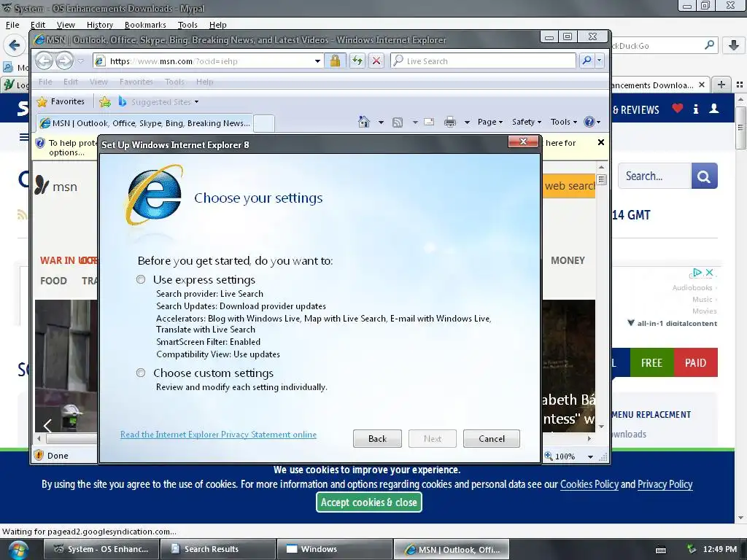Close the OS Enhancements Downloads tab
The width and height of the screenshot is (747, 560).
(x=701, y=85)
